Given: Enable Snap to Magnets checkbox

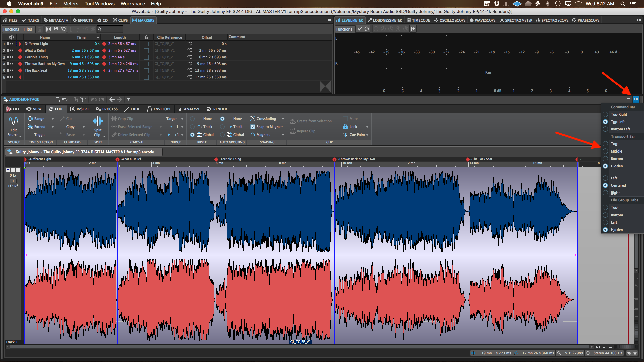Looking at the screenshot, I should point(253,127).
